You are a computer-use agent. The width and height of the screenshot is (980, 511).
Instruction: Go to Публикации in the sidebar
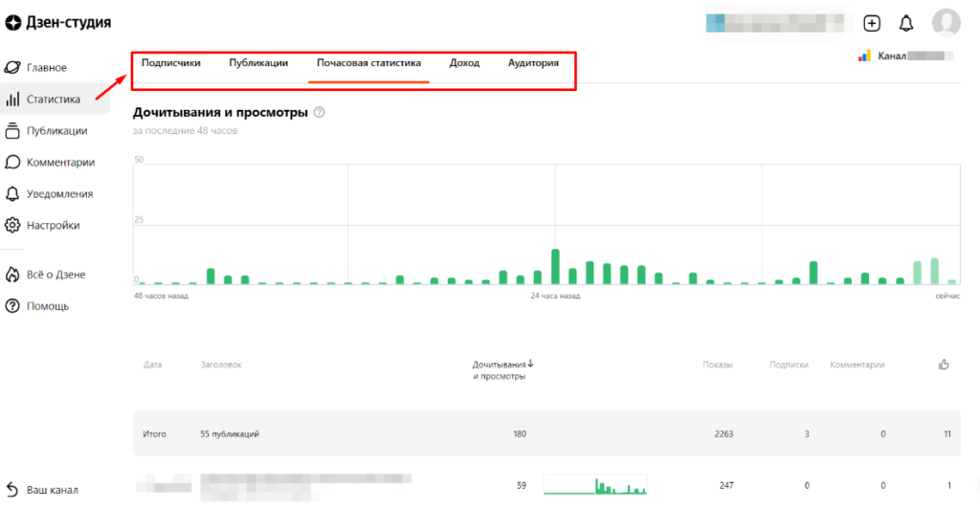56,131
